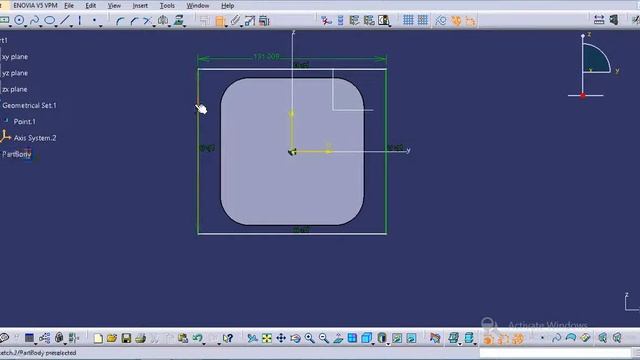Click the Paste icon
The width and height of the screenshot is (640, 360).
pyautogui.click(x=182, y=338)
